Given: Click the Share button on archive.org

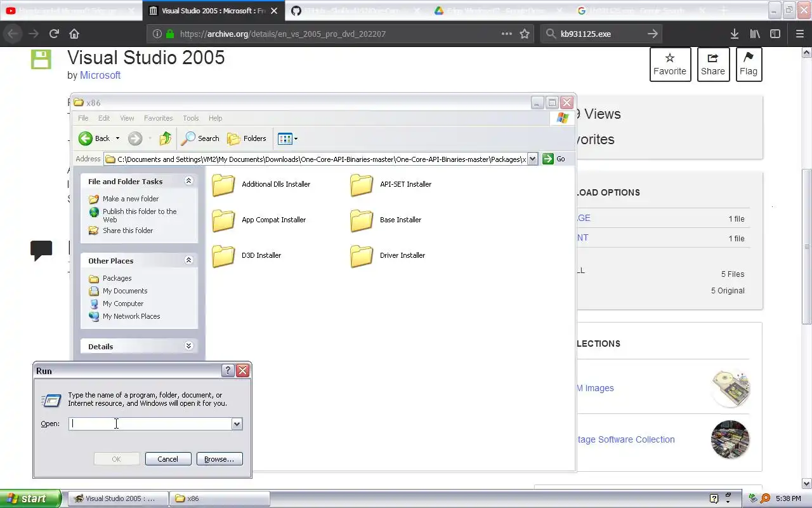Looking at the screenshot, I should coord(712,64).
